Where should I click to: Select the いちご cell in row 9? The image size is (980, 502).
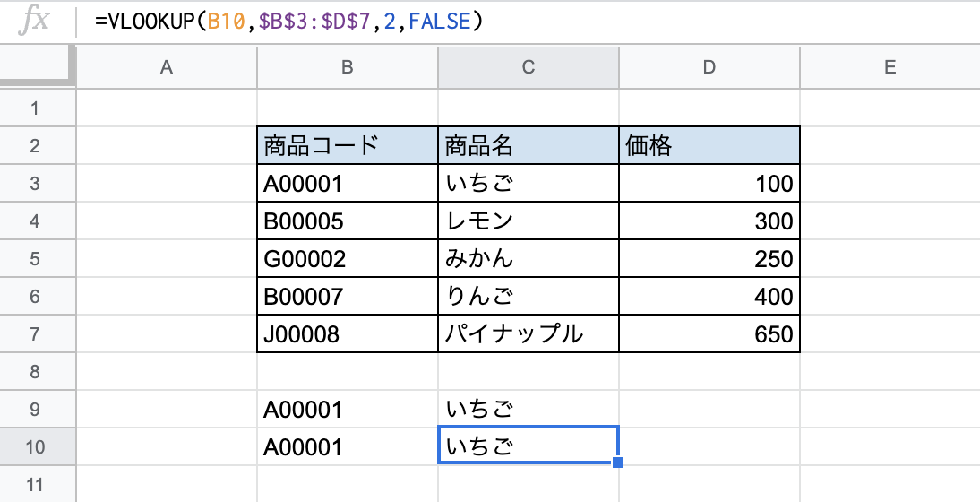point(529,409)
